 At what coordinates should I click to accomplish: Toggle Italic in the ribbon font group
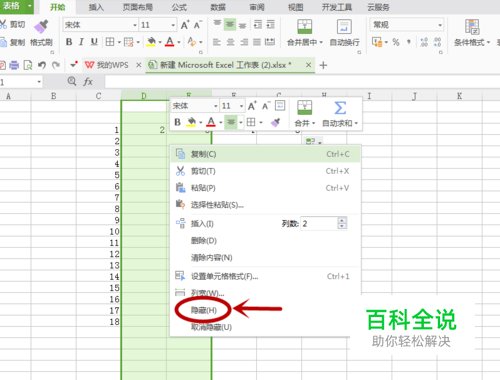click(x=81, y=42)
